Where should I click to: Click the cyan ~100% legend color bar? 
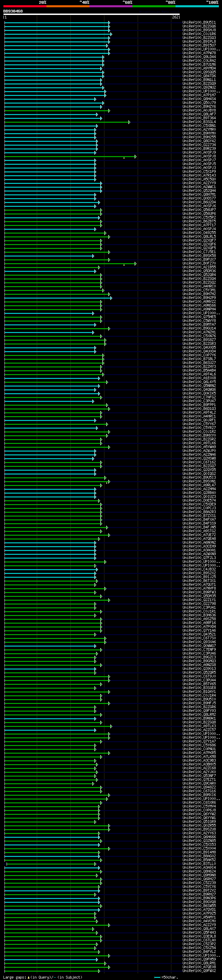197,6
